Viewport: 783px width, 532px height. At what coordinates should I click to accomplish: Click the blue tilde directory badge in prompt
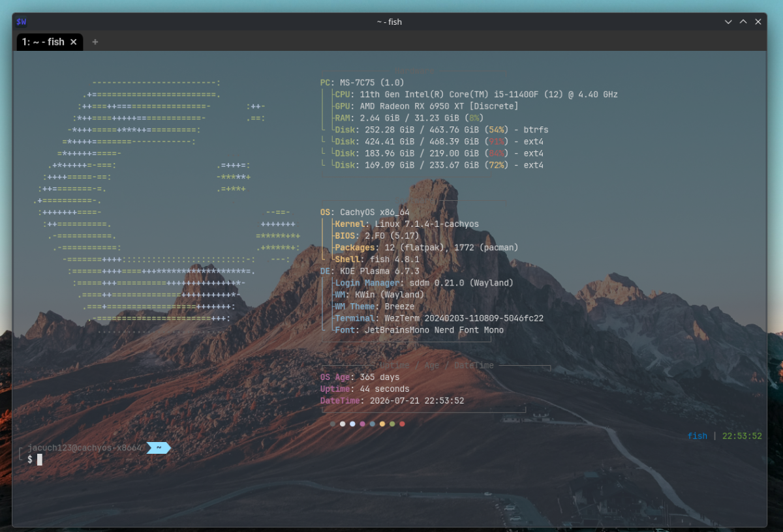point(159,447)
